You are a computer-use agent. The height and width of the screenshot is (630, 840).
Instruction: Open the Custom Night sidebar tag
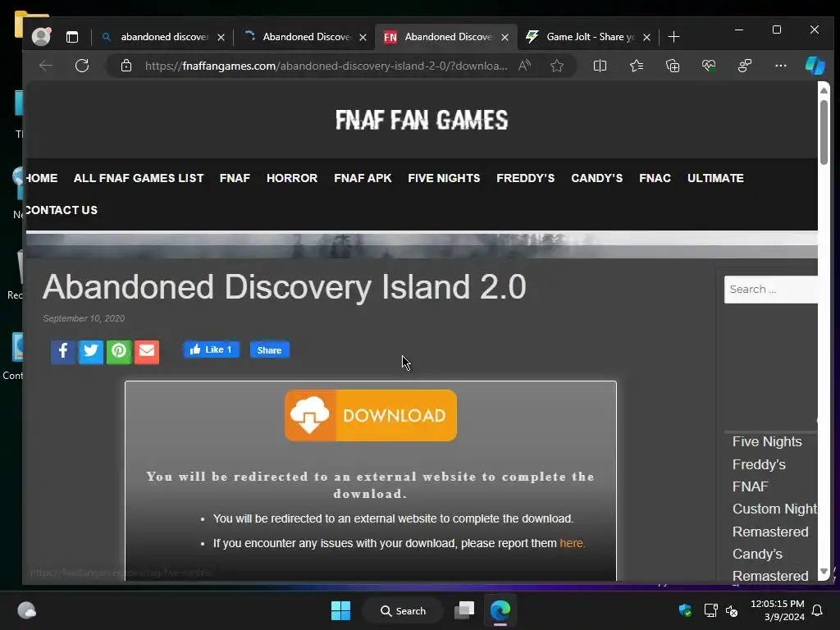click(x=774, y=509)
